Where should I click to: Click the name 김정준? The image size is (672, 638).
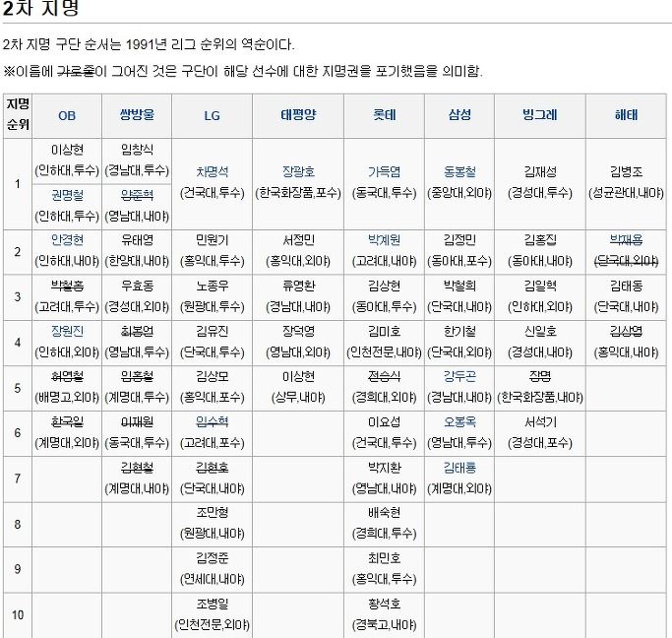point(213,558)
